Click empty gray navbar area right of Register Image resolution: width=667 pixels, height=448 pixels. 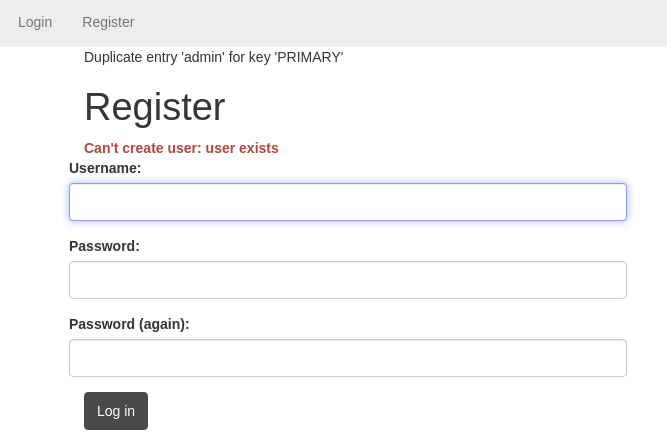(x=400, y=22)
